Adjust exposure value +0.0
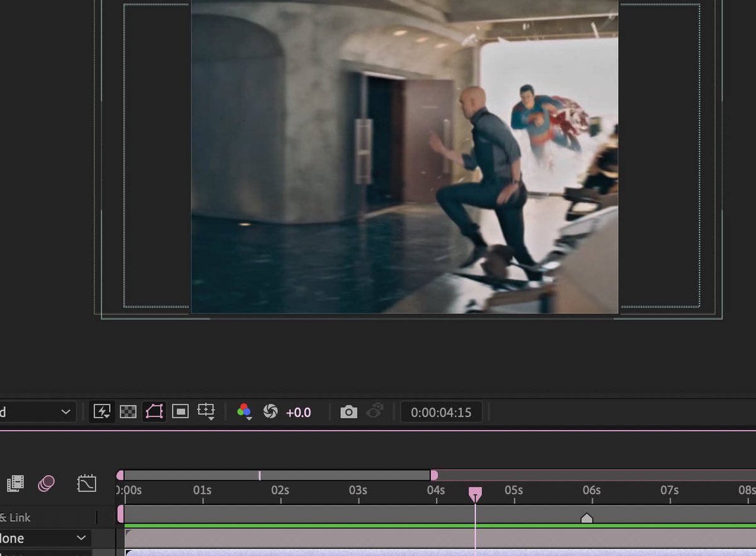 [299, 412]
